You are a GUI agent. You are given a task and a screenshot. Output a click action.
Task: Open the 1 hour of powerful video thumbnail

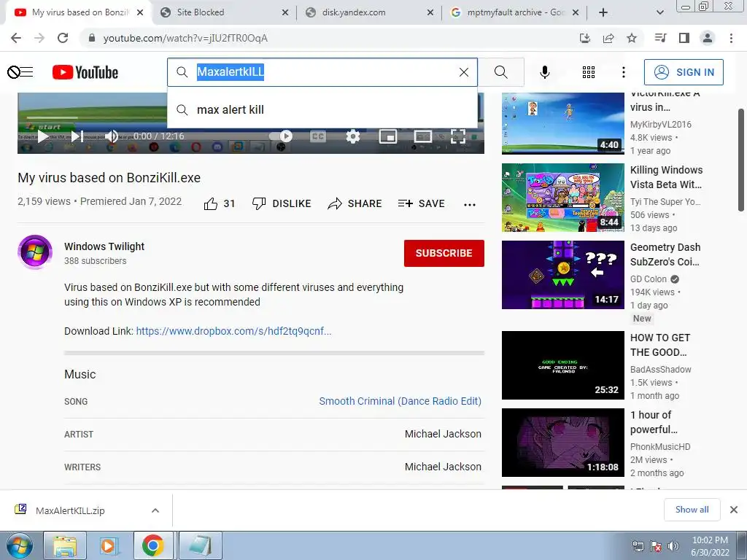coord(563,443)
